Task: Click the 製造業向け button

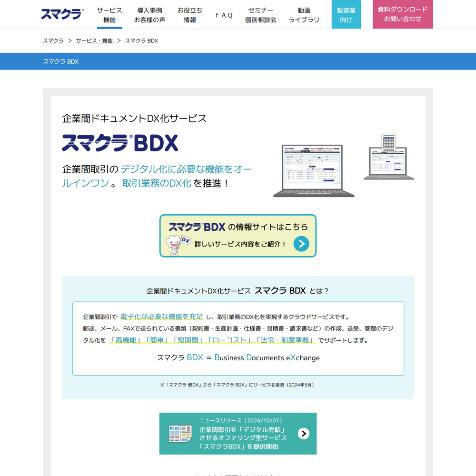Action: [346, 14]
